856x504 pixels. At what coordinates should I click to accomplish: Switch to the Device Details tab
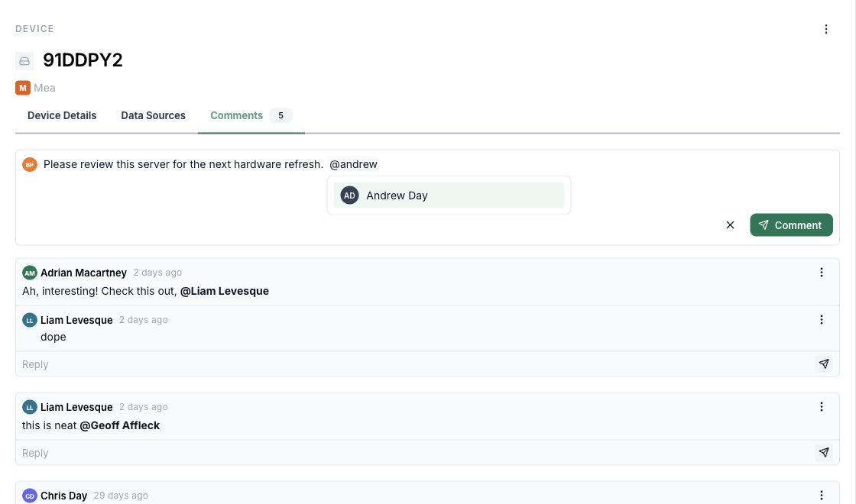click(62, 115)
